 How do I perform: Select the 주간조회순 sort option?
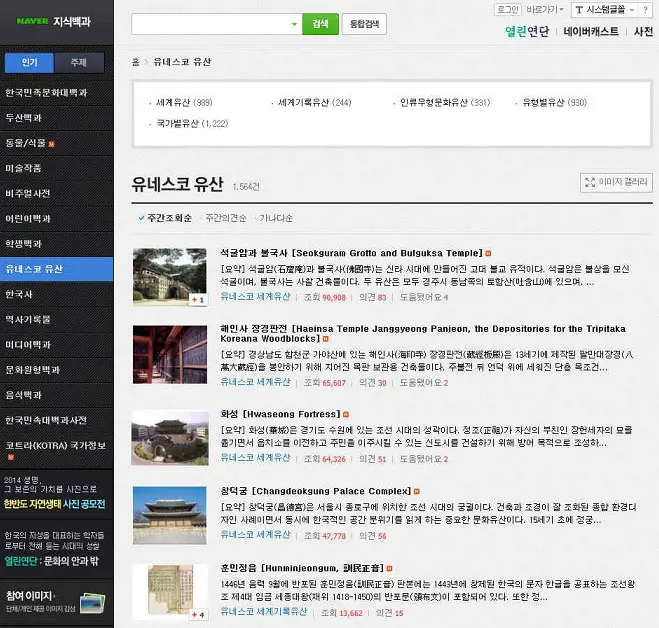click(x=165, y=217)
